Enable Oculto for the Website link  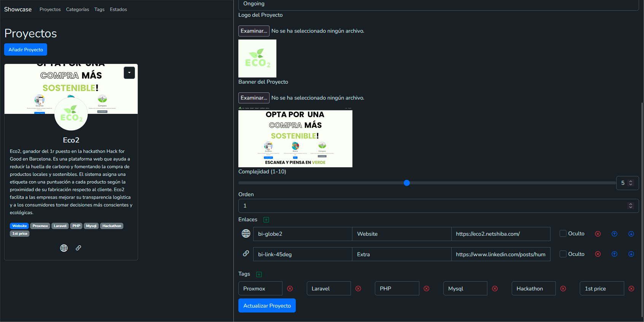click(563, 233)
